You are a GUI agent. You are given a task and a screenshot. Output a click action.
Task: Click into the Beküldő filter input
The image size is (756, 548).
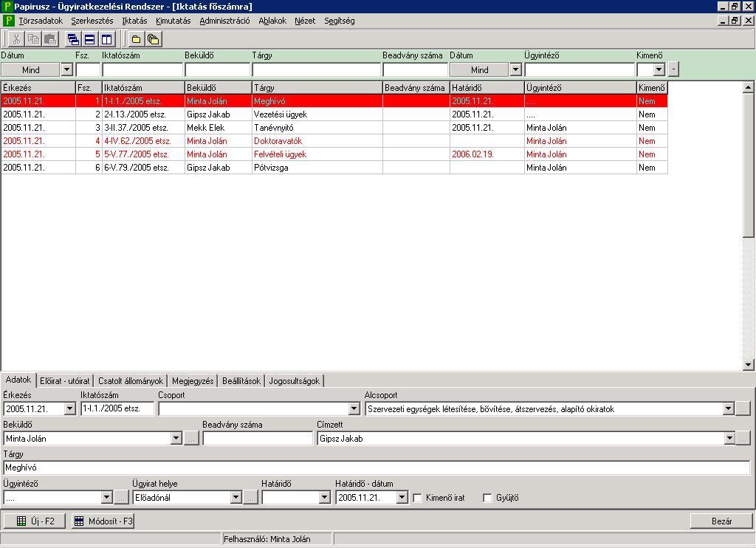(218, 70)
